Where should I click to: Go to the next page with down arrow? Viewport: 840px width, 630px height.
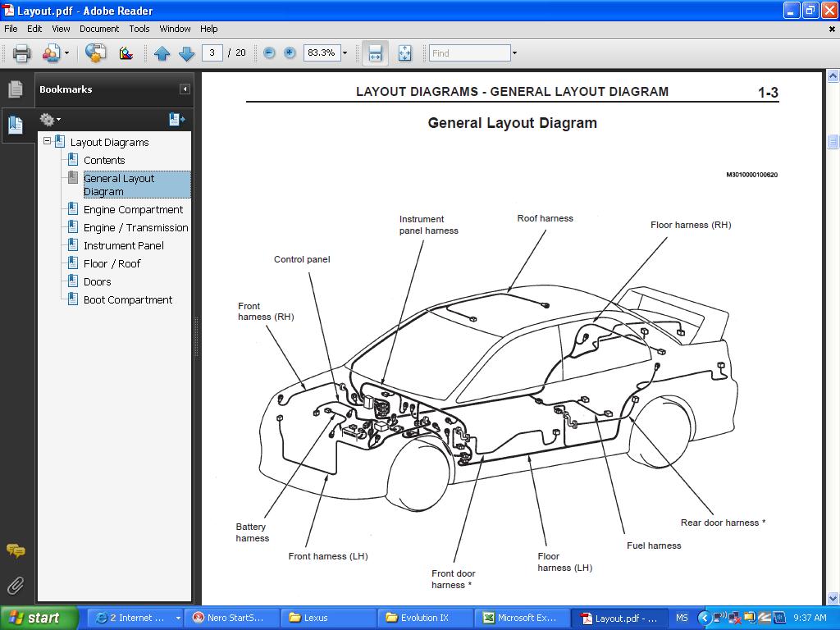pos(186,53)
